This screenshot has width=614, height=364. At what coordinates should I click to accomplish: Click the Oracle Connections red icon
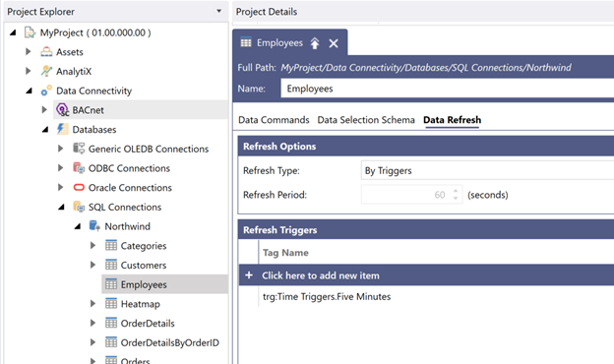pos(79,187)
